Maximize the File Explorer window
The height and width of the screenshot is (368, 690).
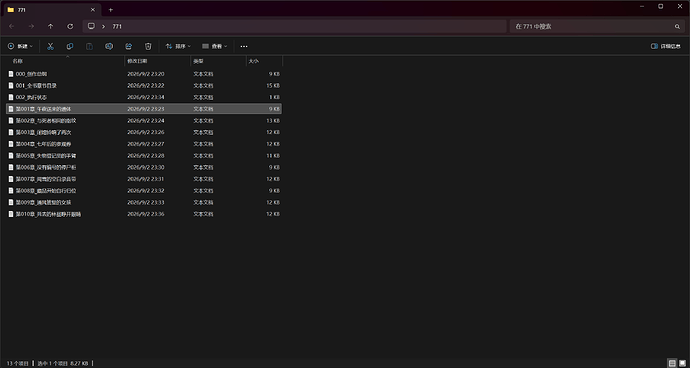pos(661,6)
